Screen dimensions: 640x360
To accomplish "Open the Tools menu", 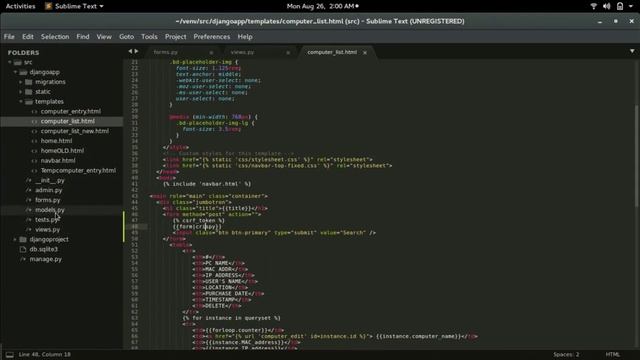I will pos(149,37).
